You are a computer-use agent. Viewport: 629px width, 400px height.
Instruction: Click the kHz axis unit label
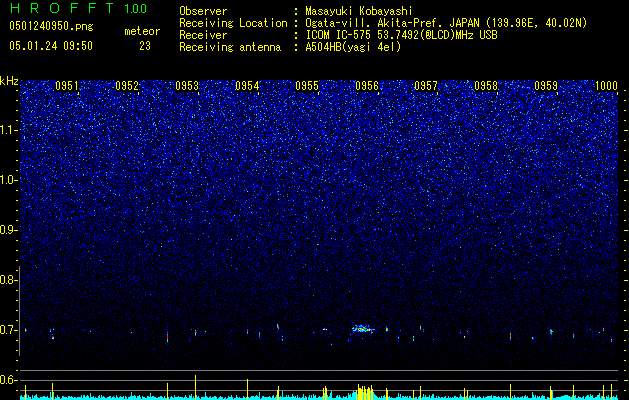(x=9, y=81)
